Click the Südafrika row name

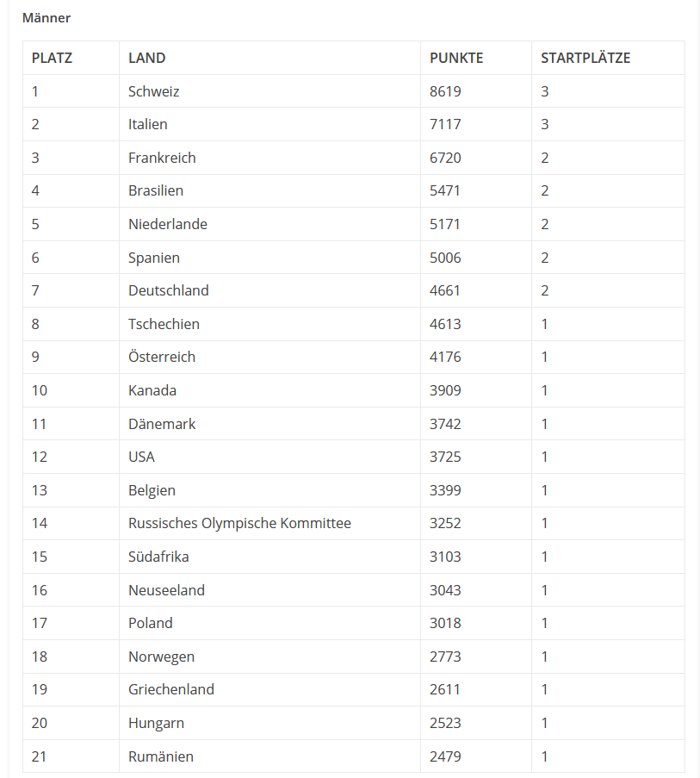click(158, 557)
